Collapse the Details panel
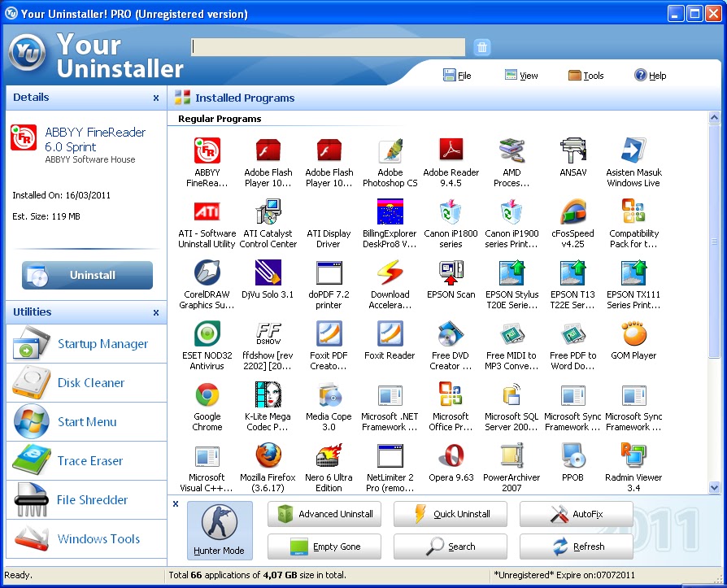Image resolution: width=727 pixels, height=588 pixels. click(x=156, y=98)
